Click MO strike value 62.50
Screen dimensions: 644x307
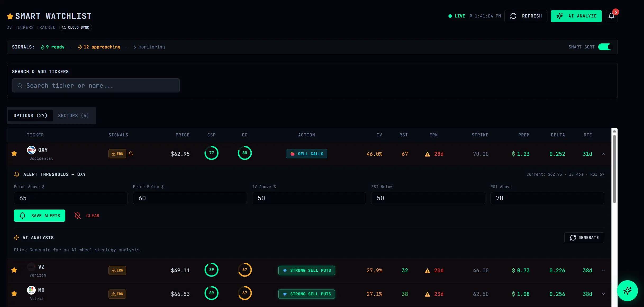pyautogui.click(x=481, y=294)
